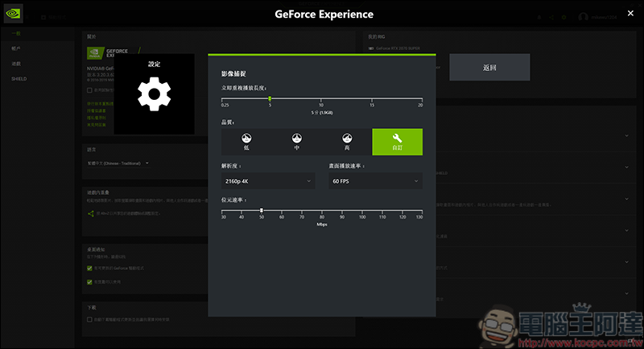This screenshot has height=349, width=644.
Task: Switch to the 遊戲 sidebar tab
Action: click(x=16, y=64)
